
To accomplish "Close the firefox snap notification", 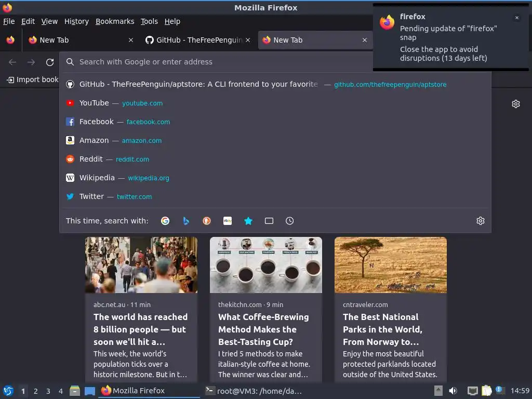I will click(x=517, y=18).
